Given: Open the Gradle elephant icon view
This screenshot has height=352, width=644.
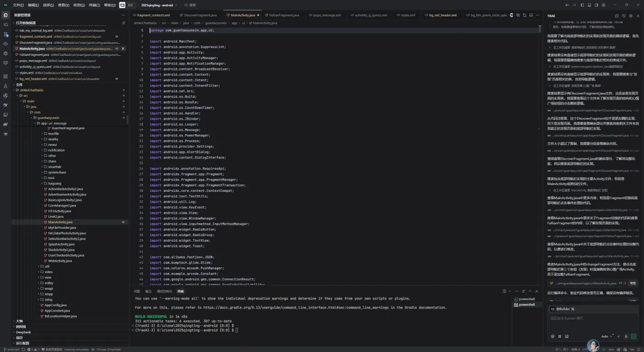Looking at the screenshot, I should [x=6, y=124].
